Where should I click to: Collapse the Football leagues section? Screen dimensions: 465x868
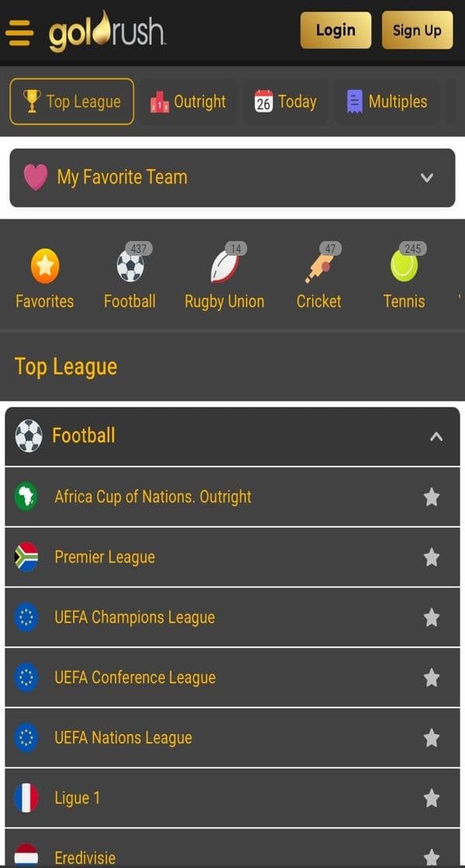pyautogui.click(x=436, y=436)
